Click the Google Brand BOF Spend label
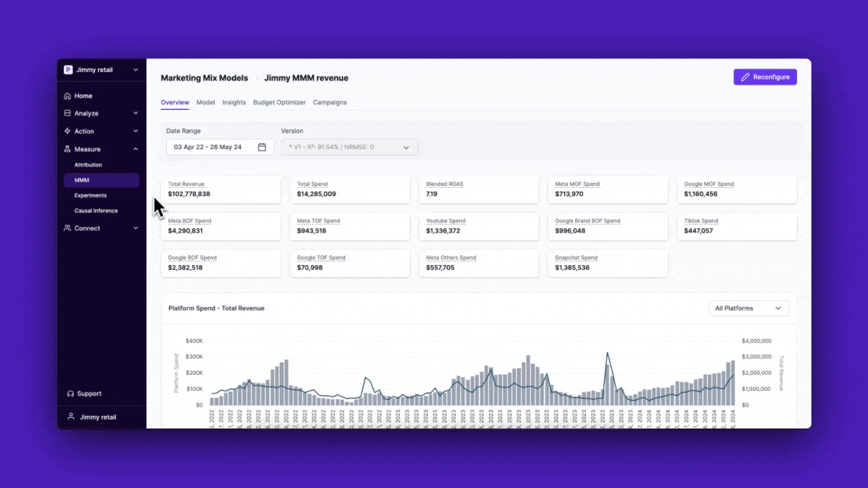 (587, 221)
